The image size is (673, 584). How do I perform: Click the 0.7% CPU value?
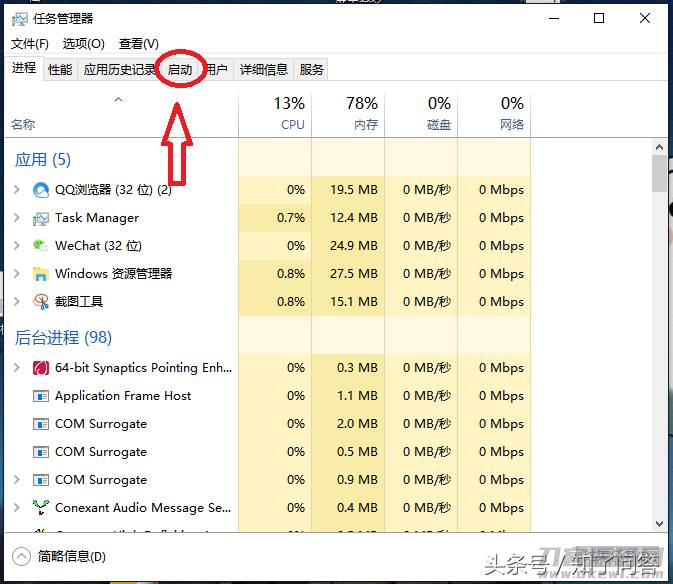coord(291,218)
